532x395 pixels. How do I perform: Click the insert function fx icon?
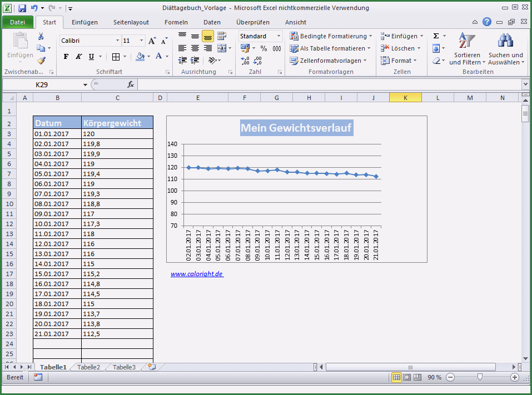[131, 84]
